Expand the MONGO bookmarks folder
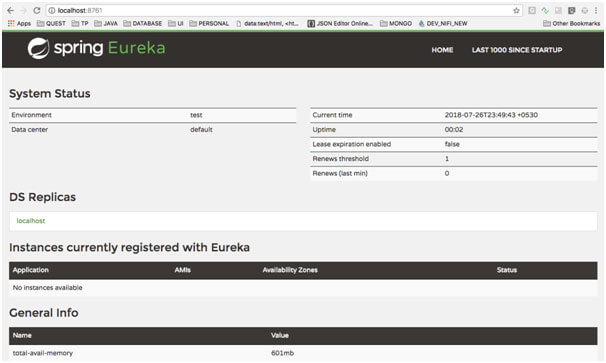The image size is (606, 363). tap(396, 24)
